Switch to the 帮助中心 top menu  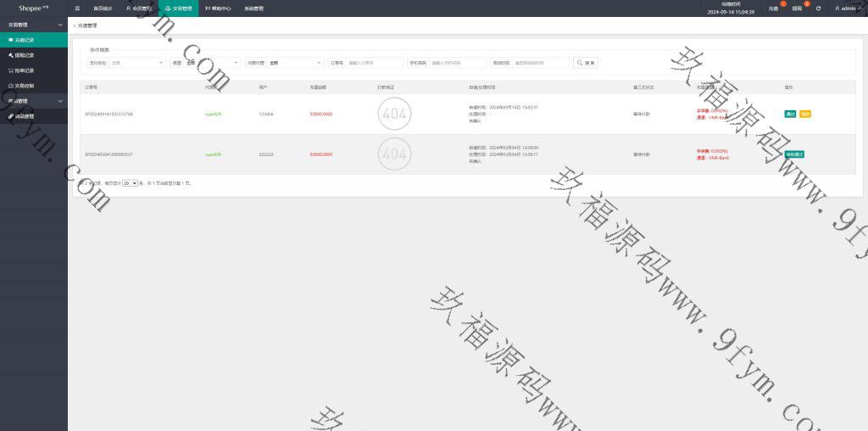click(217, 8)
